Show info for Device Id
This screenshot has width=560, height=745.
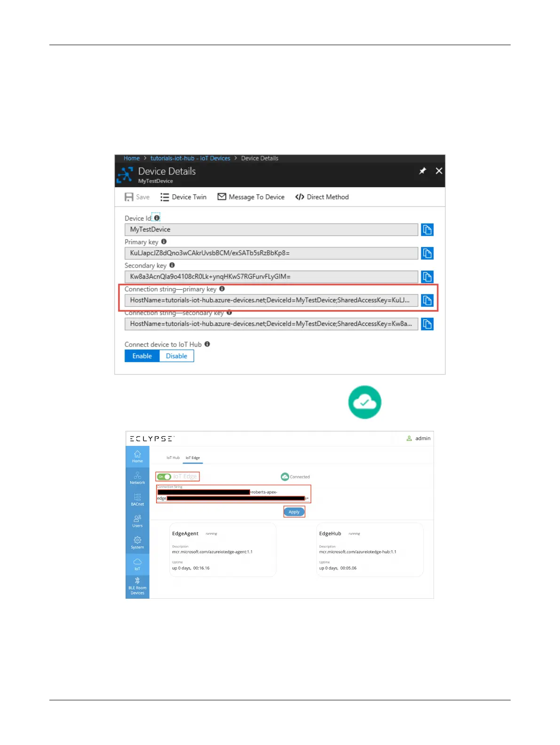[x=157, y=218]
